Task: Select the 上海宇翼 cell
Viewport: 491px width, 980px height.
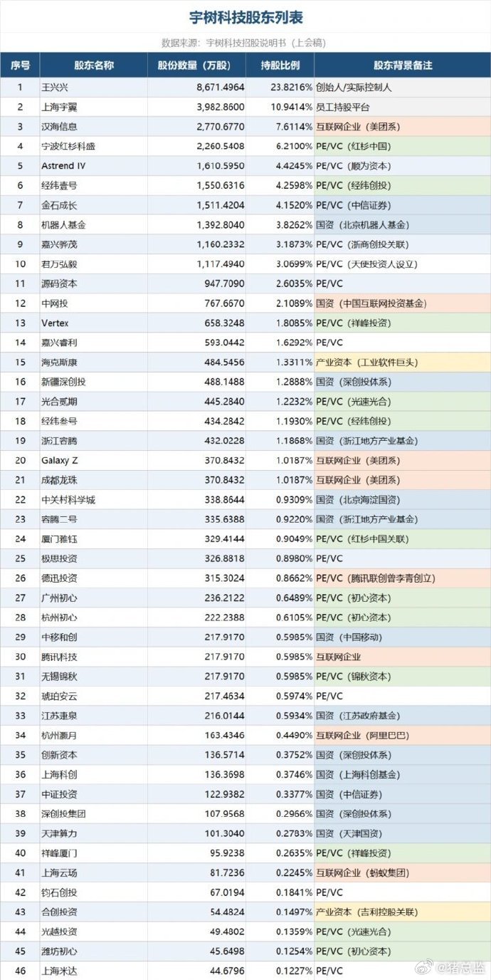Action: [x=94, y=107]
